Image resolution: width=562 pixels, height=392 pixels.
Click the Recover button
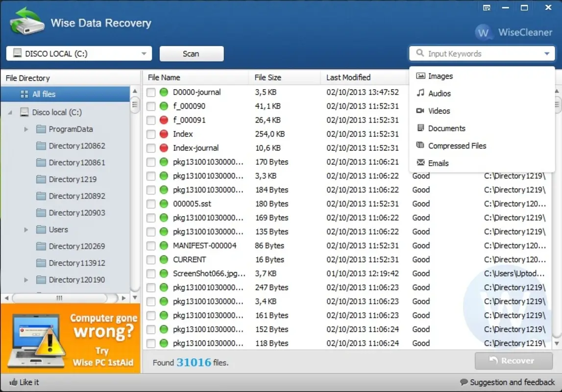[513, 361]
